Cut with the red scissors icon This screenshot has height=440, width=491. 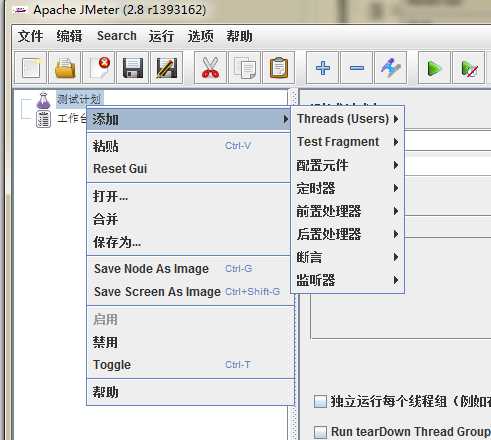pyautogui.click(x=210, y=68)
